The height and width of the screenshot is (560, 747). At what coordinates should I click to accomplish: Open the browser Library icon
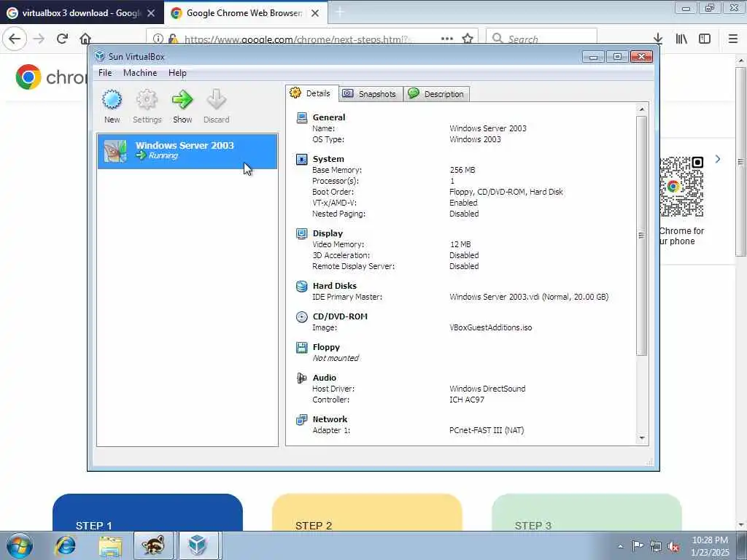click(x=681, y=39)
